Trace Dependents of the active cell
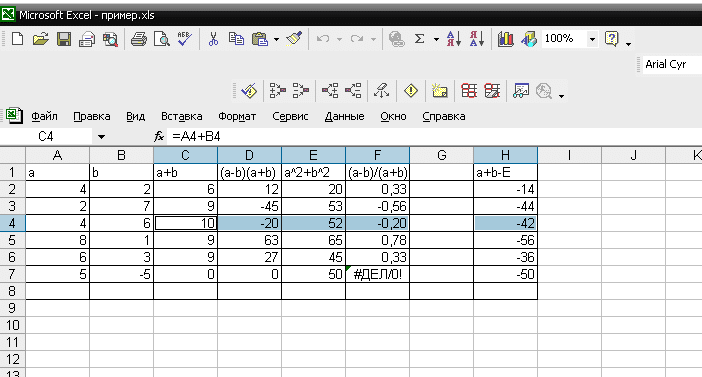Viewport: 702px width, 377px height. [x=330, y=91]
